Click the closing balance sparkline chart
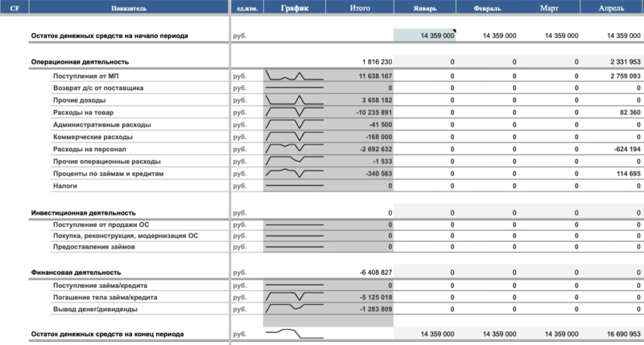 [295, 334]
